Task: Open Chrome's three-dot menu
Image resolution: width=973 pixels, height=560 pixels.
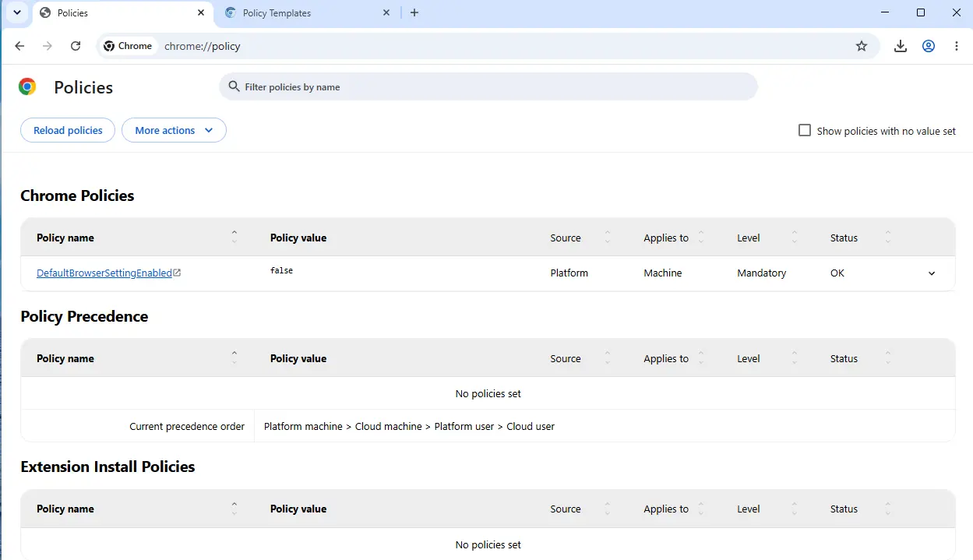Action: (x=957, y=46)
